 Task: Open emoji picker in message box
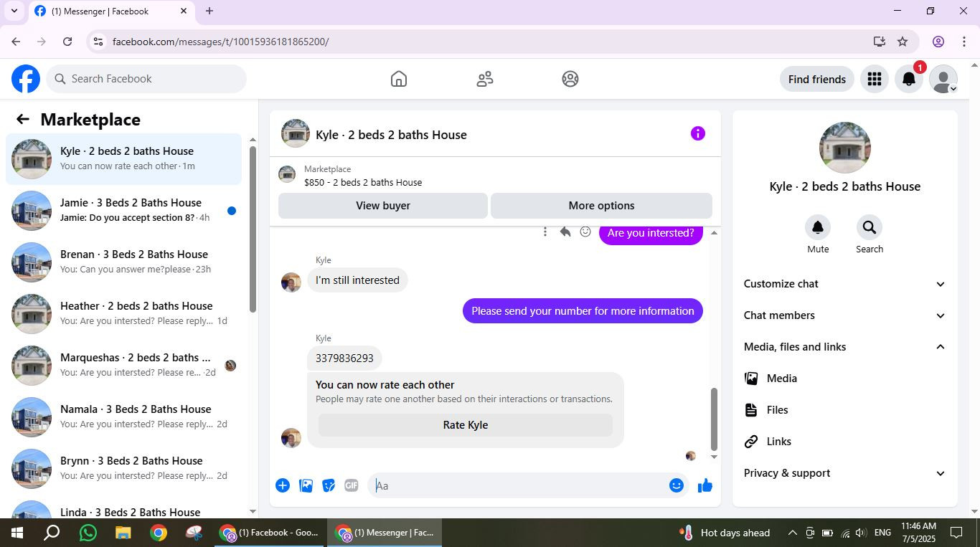(x=676, y=485)
